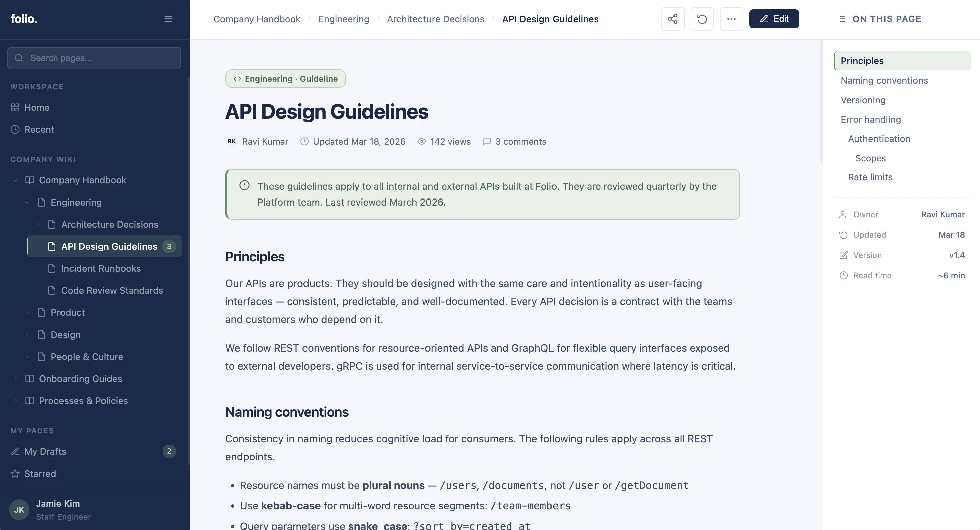980x530 pixels.
Task: Open the 3 comments link
Action: [x=521, y=142]
